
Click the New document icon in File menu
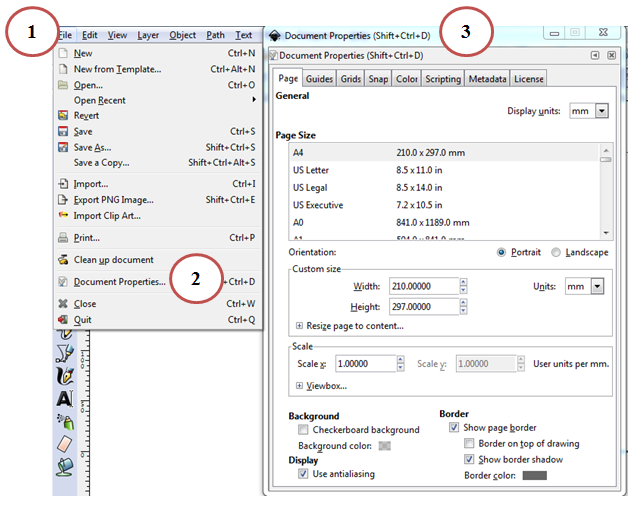(x=63, y=53)
